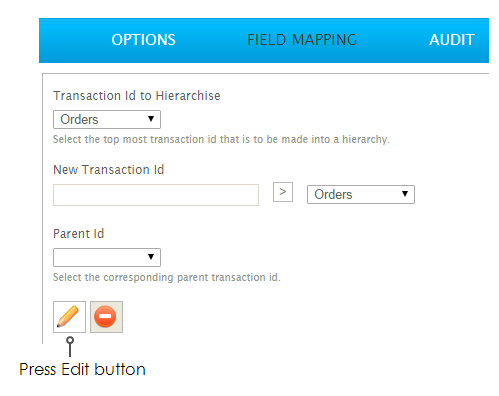Click the Parent Id label
The image size is (499, 396).
(x=79, y=234)
